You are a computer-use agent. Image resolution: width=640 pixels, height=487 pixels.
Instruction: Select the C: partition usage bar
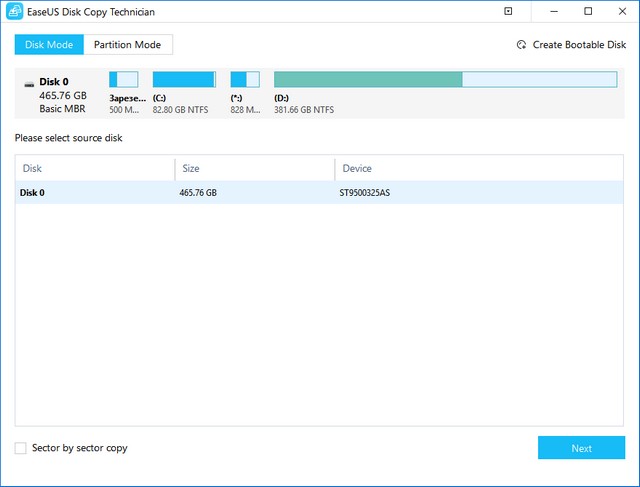click(184, 79)
